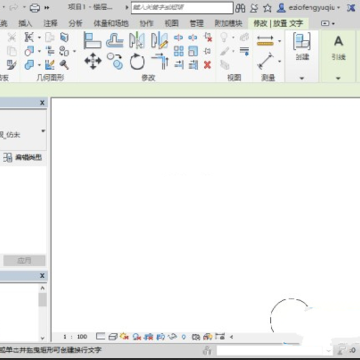Click the Cut geometry icon
The width and height of the screenshot is (360, 360).
[29, 51]
